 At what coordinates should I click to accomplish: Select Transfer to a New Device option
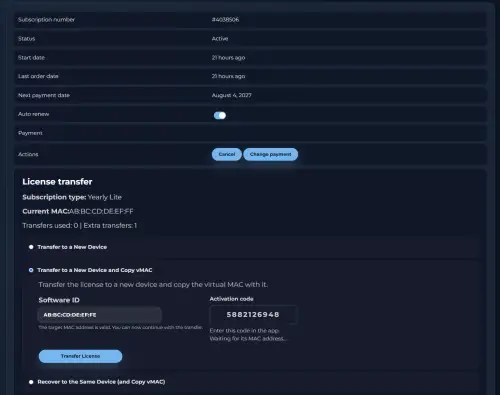tap(31, 247)
